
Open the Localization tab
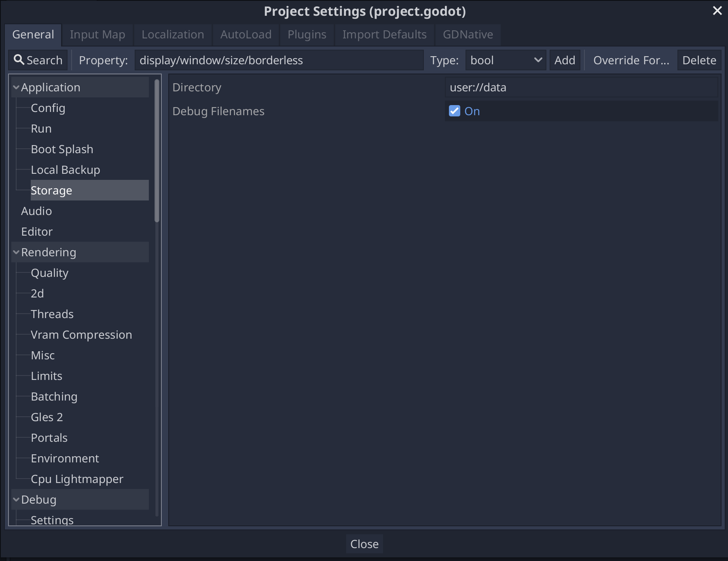pos(173,35)
